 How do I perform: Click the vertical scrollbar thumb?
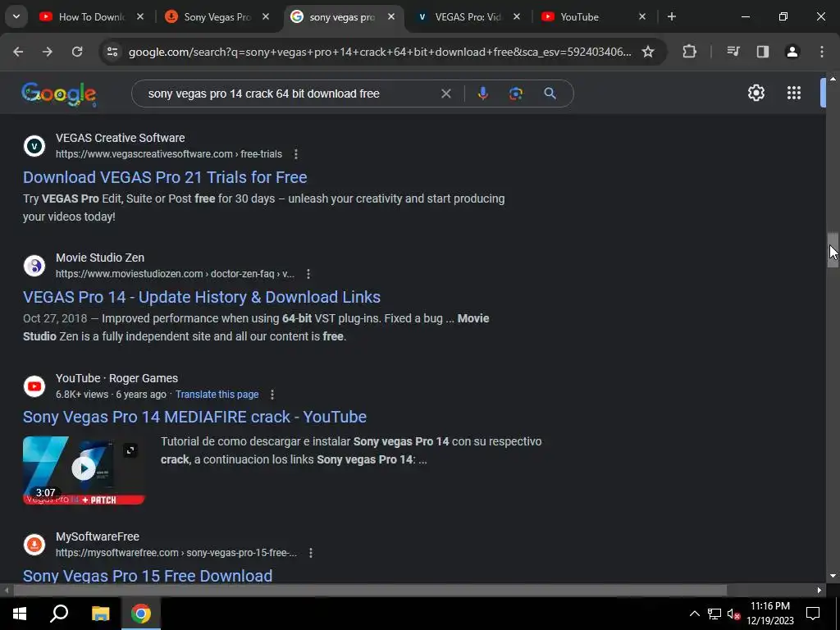[x=833, y=250]
